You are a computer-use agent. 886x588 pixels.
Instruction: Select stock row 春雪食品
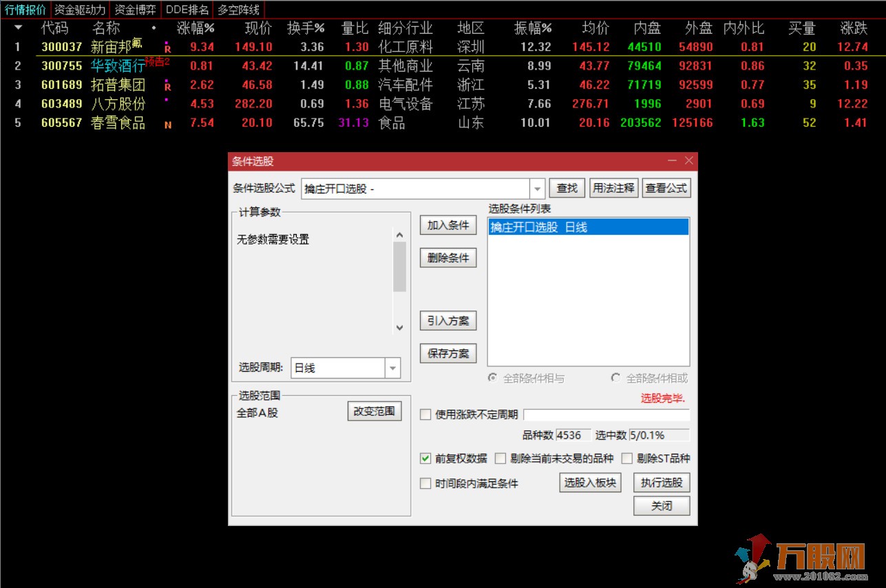443,123
